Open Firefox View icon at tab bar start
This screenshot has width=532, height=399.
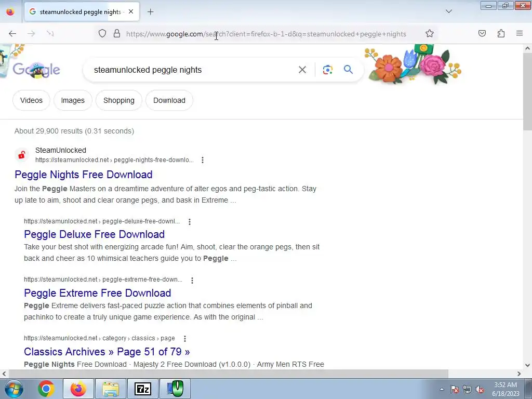point(10,12)
